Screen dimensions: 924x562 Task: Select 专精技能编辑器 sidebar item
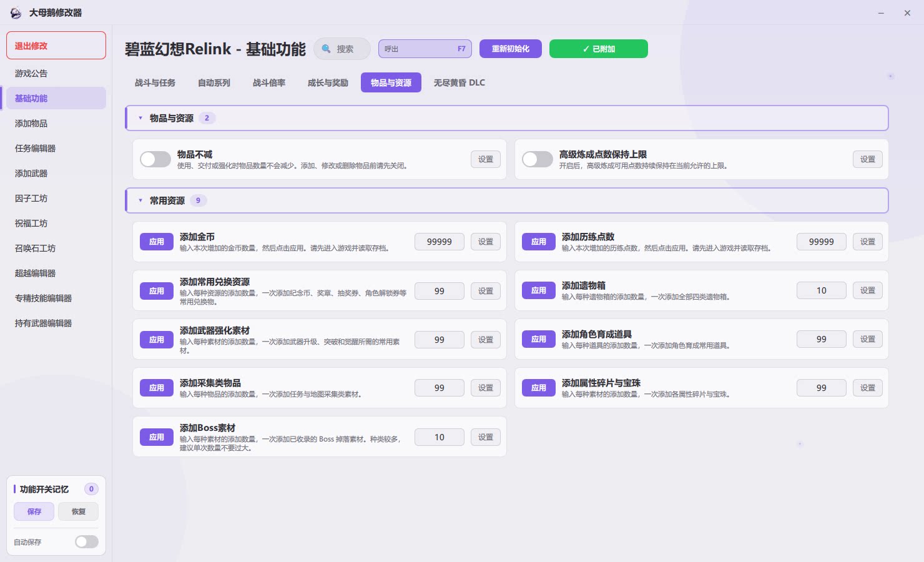point(56,298)
